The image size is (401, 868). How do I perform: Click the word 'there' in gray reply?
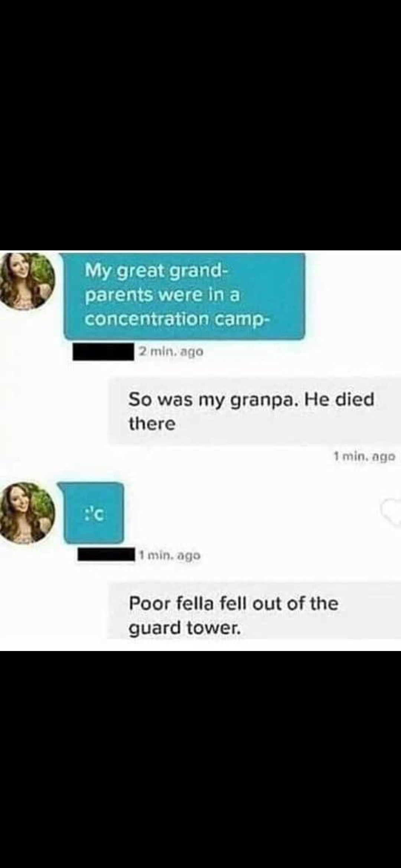(x=152, y=424)
